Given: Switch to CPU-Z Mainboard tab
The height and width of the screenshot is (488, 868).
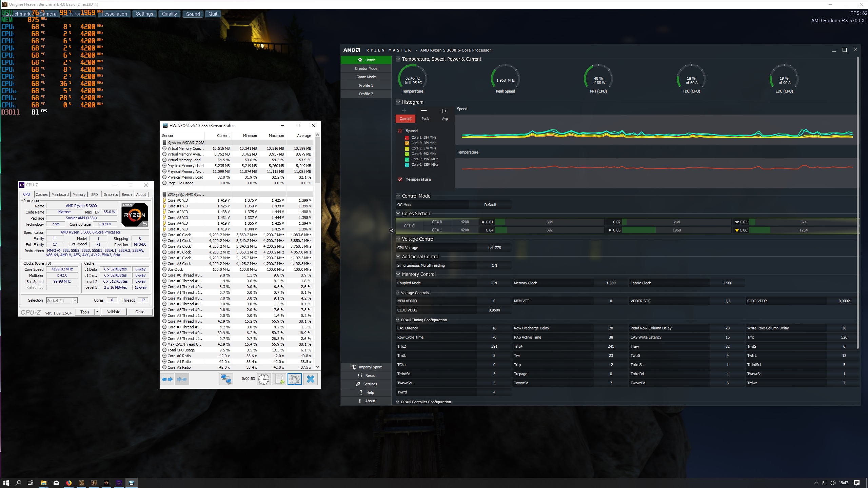Looking at the screenshot, I should [x=60, y=195].
